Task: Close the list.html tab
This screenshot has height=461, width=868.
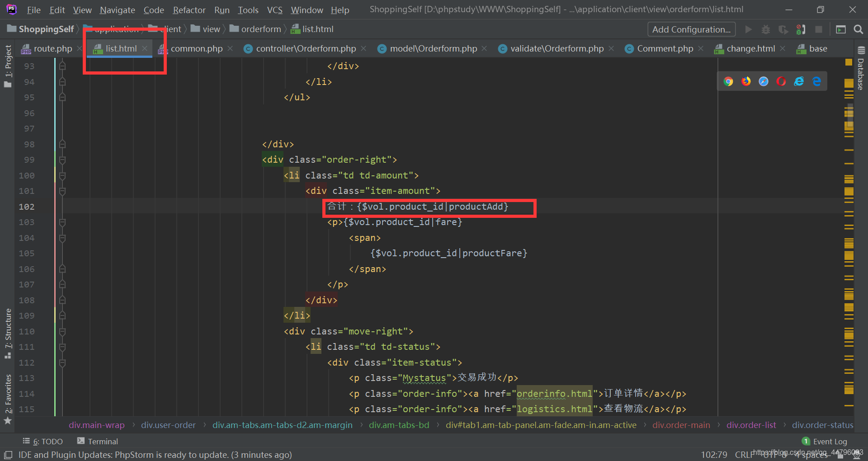Action: pos(145,48)
